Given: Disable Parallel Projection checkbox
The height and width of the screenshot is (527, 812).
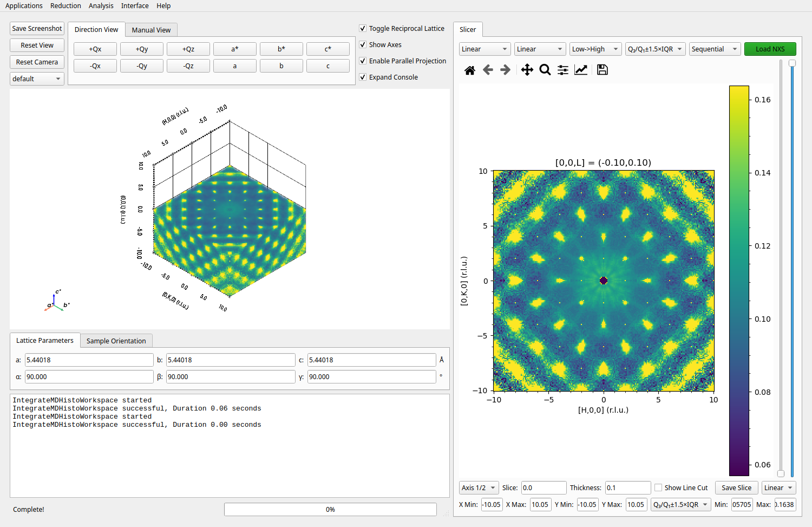Looking at the screenshot, I should pos(363,61).
